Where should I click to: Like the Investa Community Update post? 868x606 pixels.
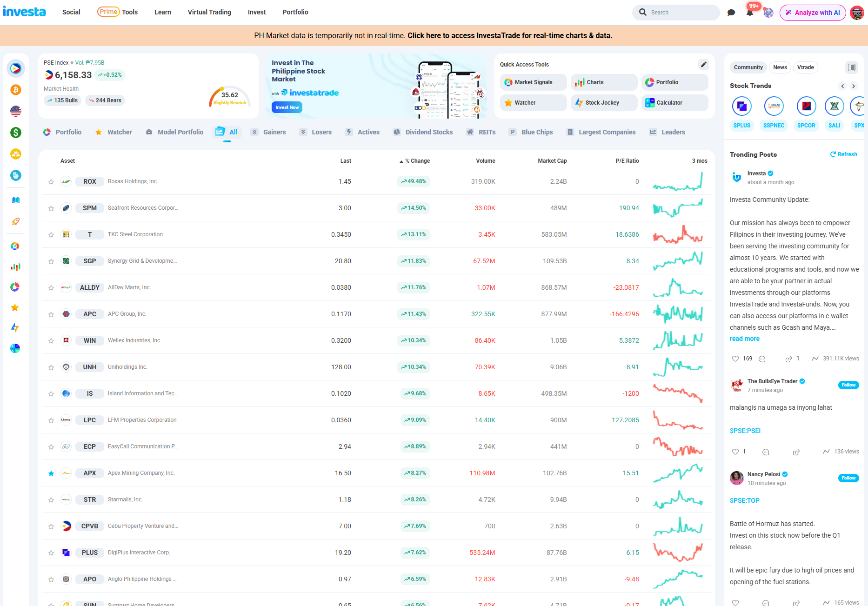coord(735,359)
